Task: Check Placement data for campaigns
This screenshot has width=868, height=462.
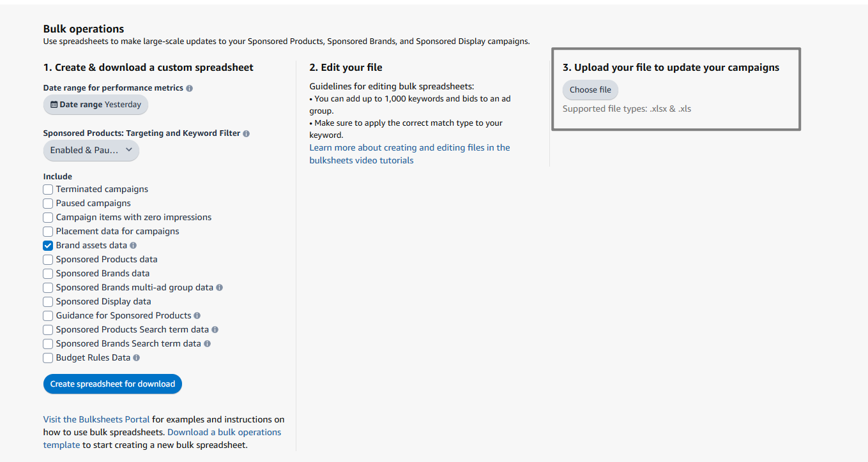Action: point(48,231)
